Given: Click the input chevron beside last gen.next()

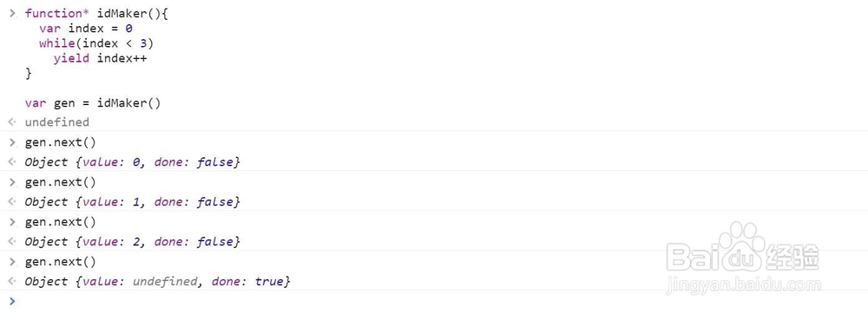Looking at the screenshot, I should (x=12, y=261).
